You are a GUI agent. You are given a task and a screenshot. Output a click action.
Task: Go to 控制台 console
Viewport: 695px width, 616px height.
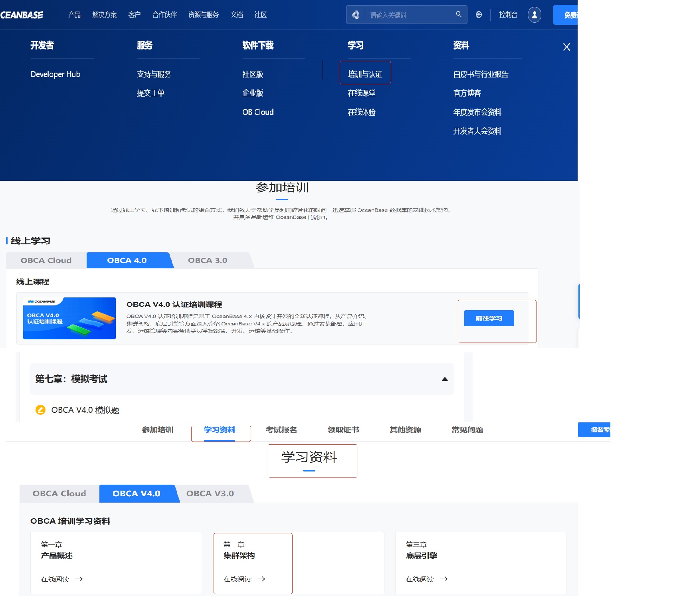coord(508,15)
